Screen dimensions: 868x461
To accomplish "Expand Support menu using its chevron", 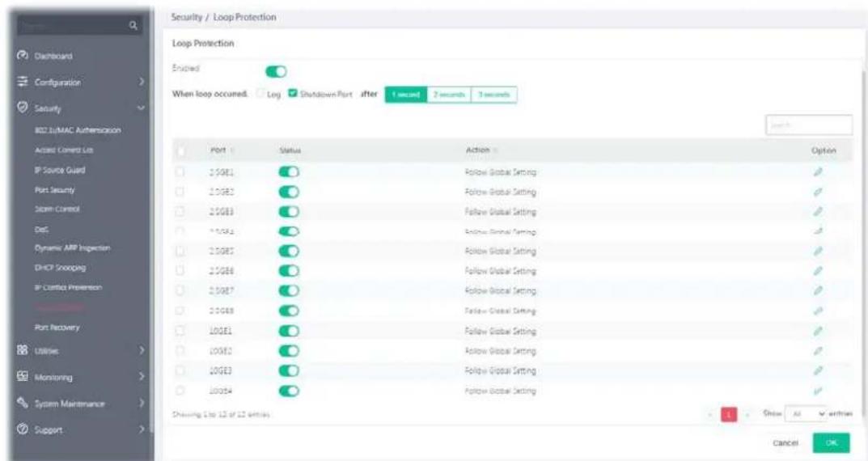I will [x=141, y=429].
